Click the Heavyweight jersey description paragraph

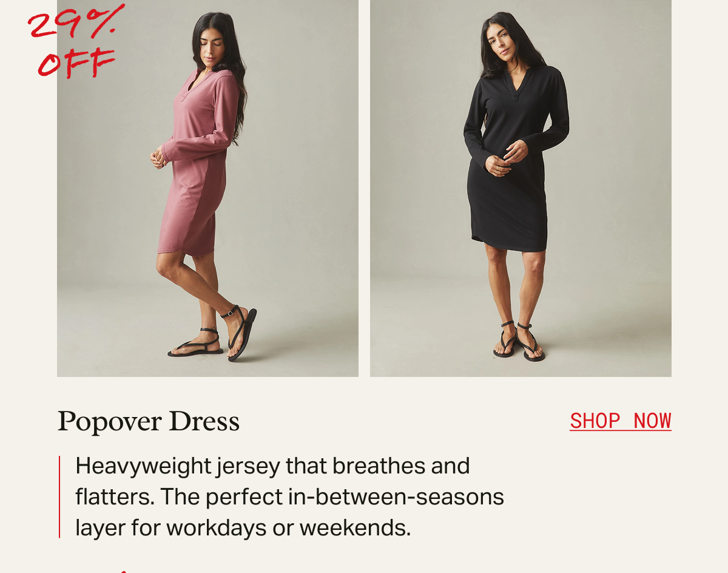click(x=289, y=497)
